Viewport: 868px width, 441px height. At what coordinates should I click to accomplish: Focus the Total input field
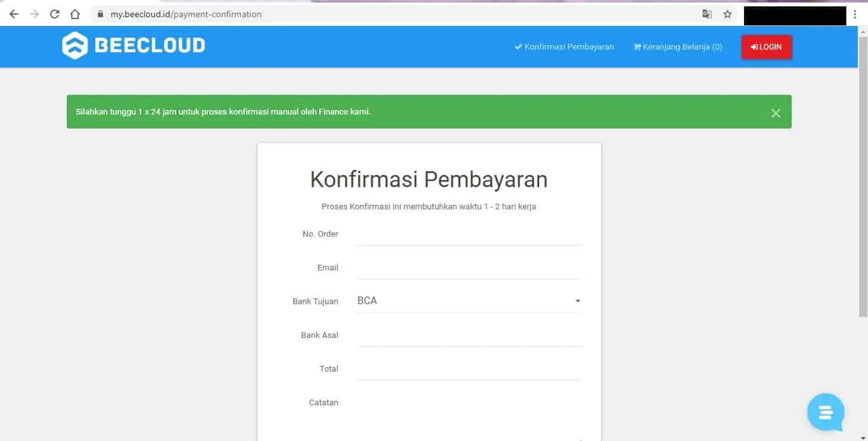pos(469,369)
